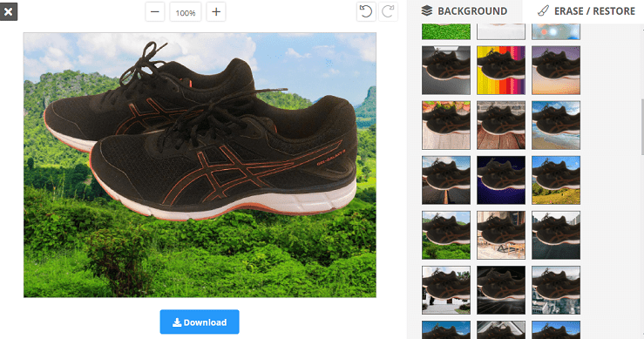Image resolution: width=644 pixels, height=339 pixels.
Task: Click the download arrow icon on the button
Action: [177, 322]
